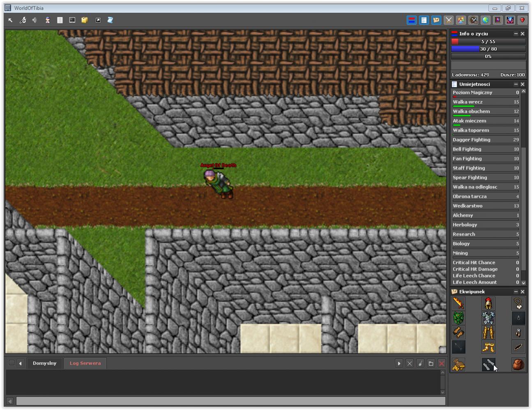Focus the chat message input field
This screenshot has width=532, height=410.
[x=230, y=401]
